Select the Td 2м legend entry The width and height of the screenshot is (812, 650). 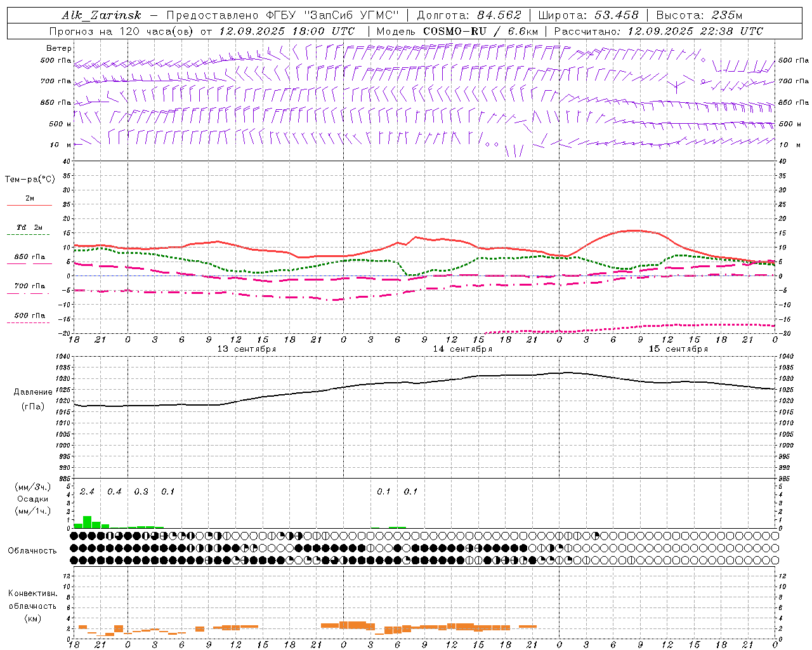point(30,227)
